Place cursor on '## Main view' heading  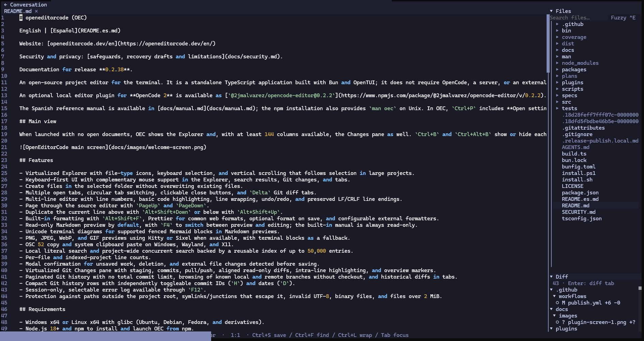[x=38, y=121]
